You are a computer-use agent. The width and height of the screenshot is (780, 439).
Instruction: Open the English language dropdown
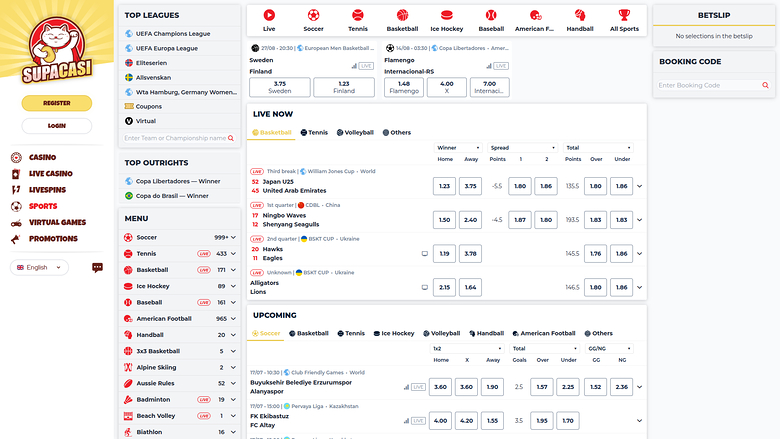pyautogui.click(x=39, y=267)
